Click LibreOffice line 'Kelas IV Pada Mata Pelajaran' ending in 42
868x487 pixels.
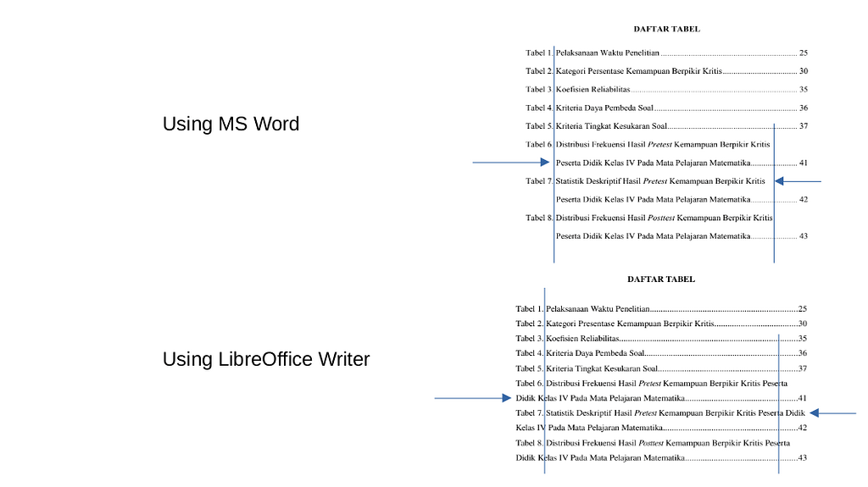[661, 428]
